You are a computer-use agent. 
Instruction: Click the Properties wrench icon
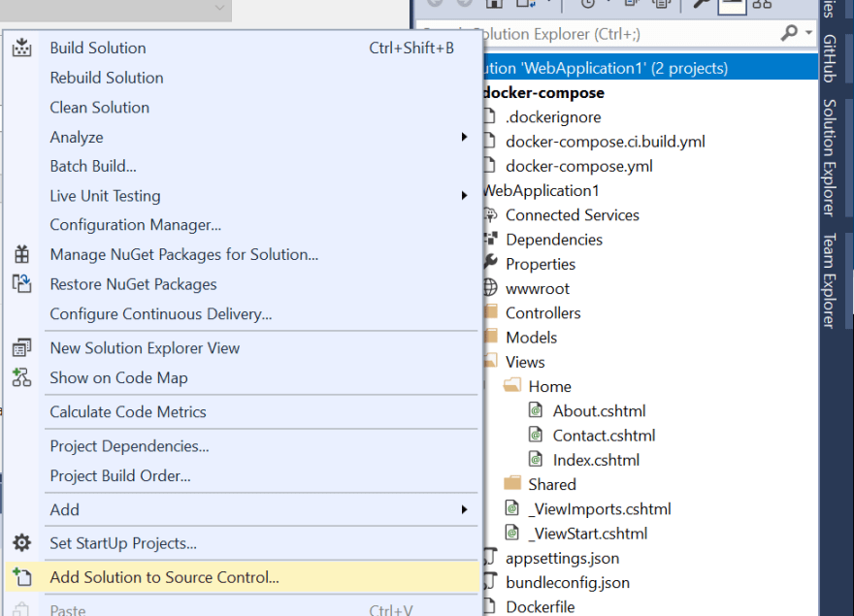(491, 262)
